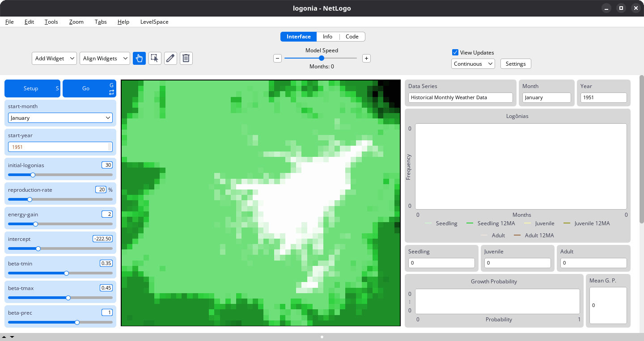
Task: Open the start-month chooser
Action: pos(60,118)
